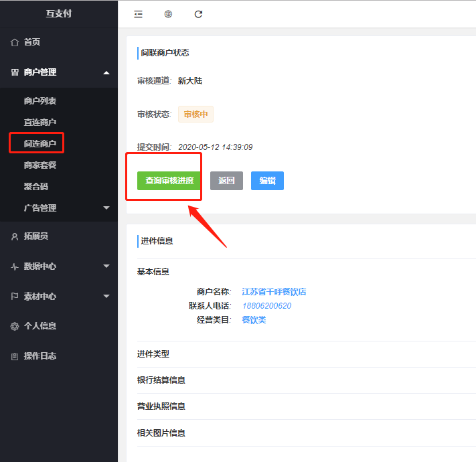Collapse the 商户管理 menu arrow
Image resolution: width=476 pixels, height=462 pixels.
(106, 72)
